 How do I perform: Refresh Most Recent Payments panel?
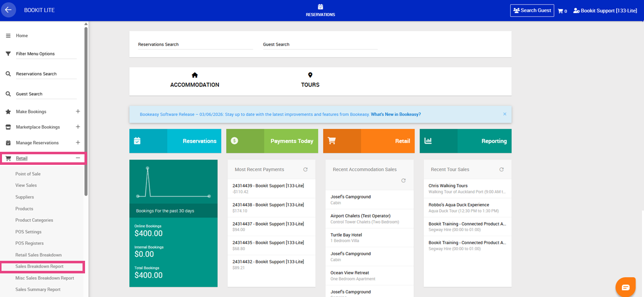click(305, 170)
